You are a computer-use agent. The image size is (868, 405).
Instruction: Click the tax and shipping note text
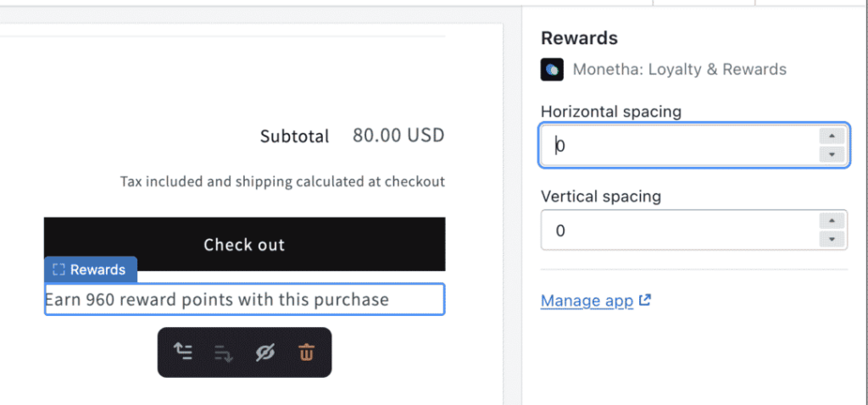click(283, 181)
